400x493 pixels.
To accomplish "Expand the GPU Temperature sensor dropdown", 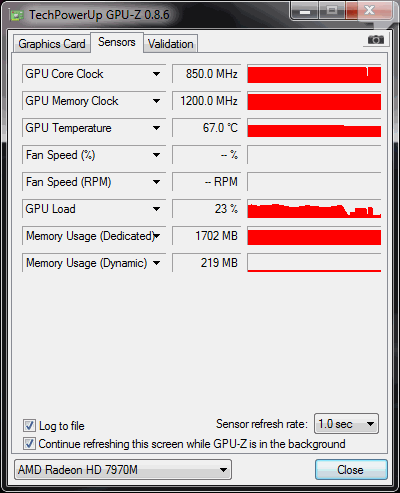I will coord(156,128).
